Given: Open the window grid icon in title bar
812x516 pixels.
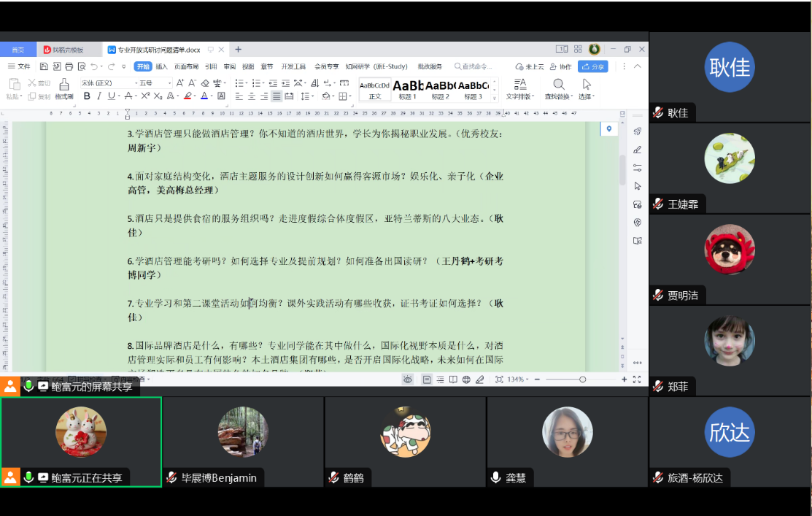Looking at the screenshot, I should [578, 49].
